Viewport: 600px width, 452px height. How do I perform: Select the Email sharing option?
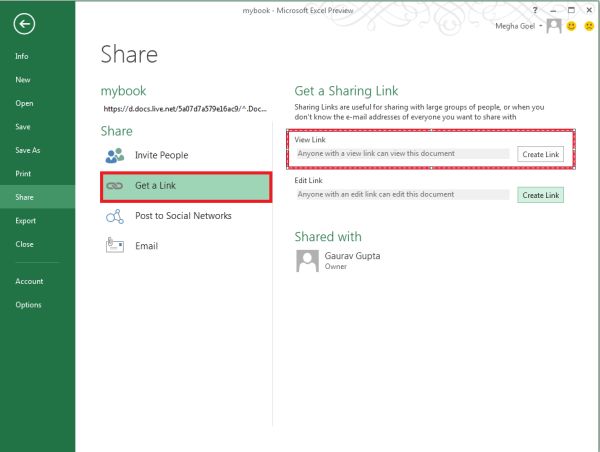[186, 246]
